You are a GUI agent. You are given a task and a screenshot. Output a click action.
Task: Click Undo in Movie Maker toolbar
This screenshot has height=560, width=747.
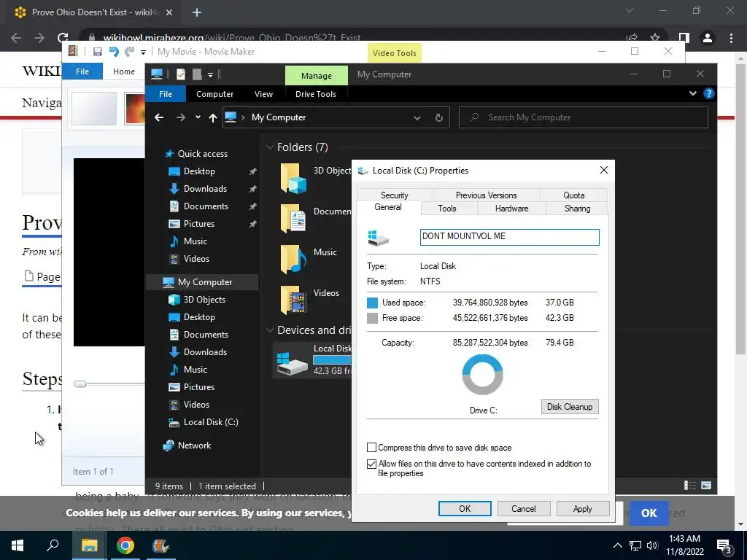(113, 52)
